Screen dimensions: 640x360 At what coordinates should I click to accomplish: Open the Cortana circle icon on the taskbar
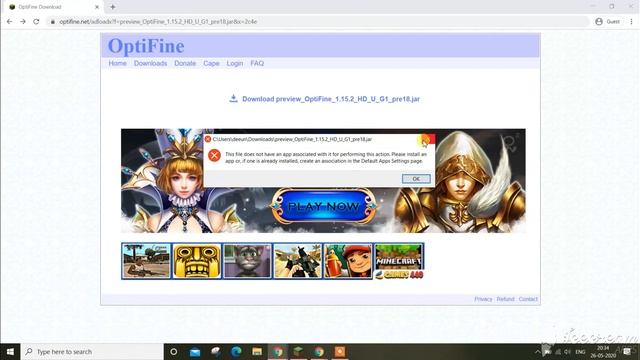tap(173, 351)
